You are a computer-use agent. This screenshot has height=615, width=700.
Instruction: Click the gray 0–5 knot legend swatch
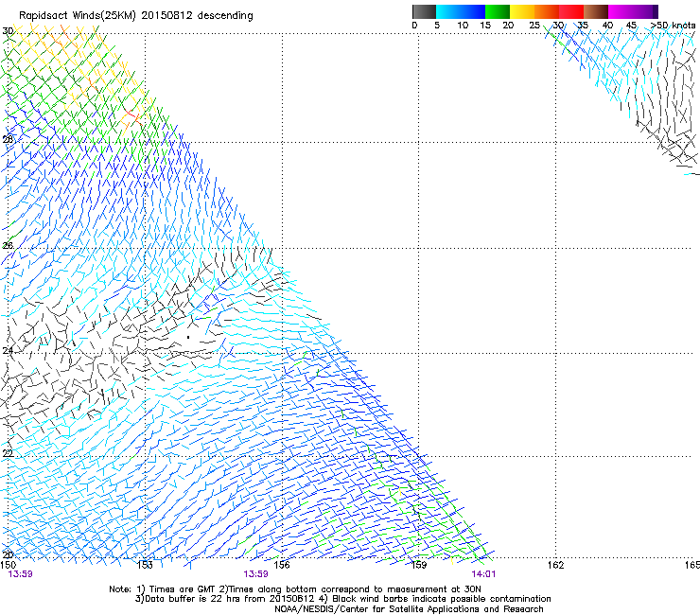point(425,11)
